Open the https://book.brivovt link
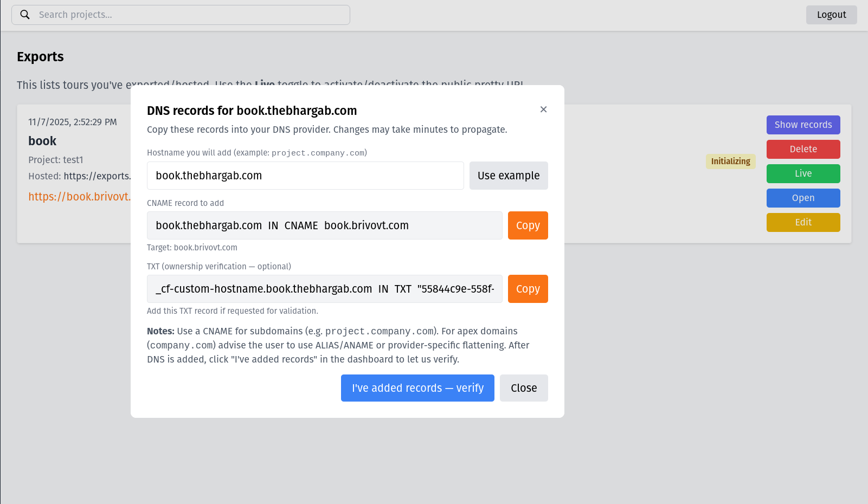Image resolution: width=868 pixels, height=504 pixels. pyautogui.click(x=79, y=196)
